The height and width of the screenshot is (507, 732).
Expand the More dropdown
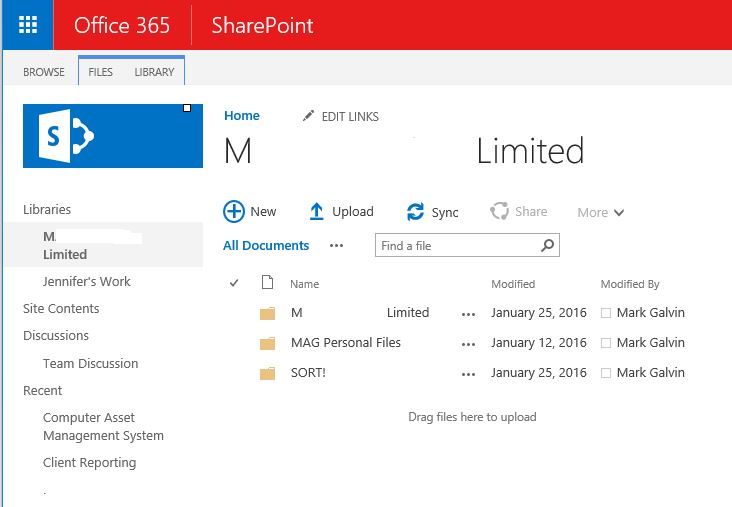(x=600, y=212)
